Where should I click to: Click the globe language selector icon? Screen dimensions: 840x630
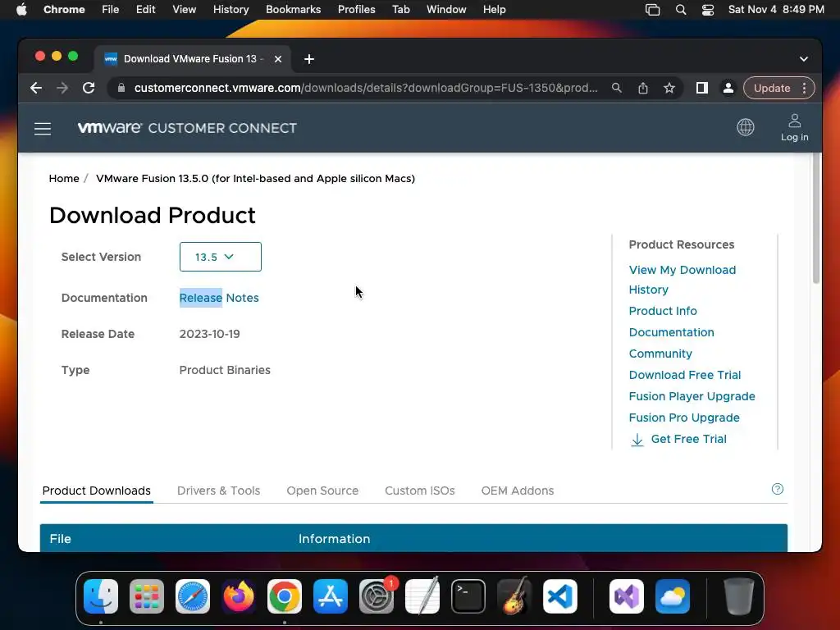coord(745,127)
